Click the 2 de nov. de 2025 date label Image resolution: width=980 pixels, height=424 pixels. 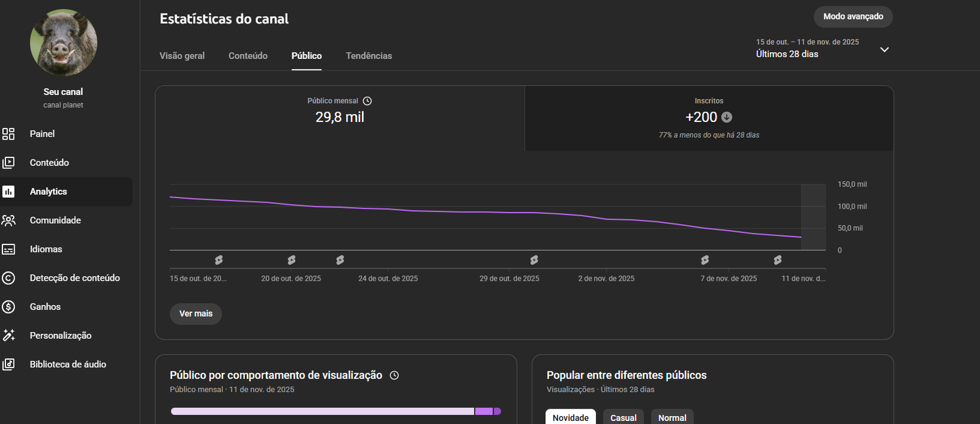[606, 279]
